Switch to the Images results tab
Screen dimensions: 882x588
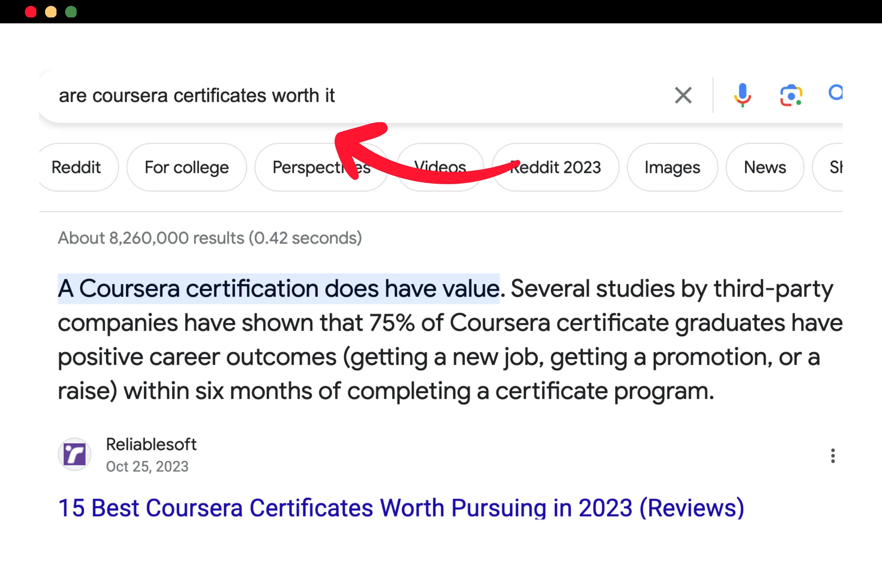[x=673, y=167]
